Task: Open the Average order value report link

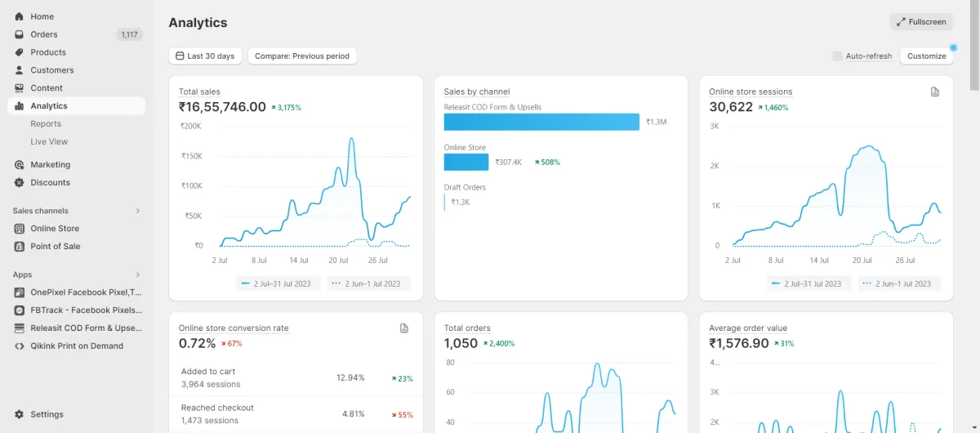Action: point(748,328)
